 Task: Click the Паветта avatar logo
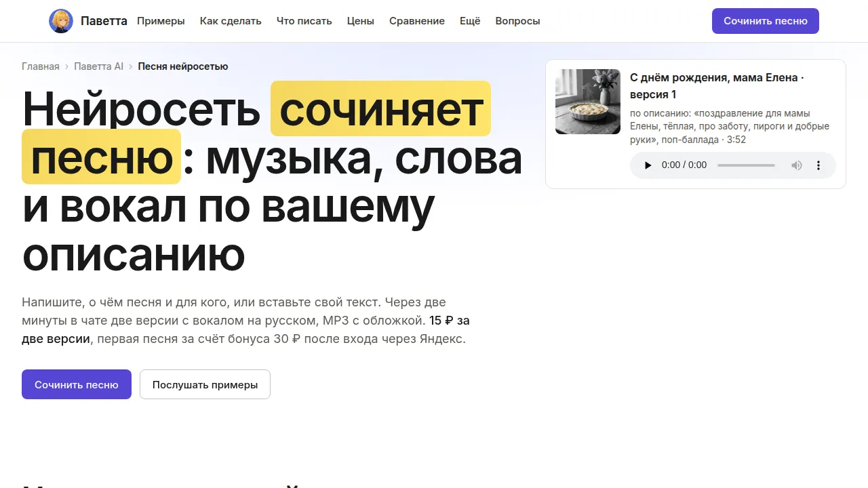[x=61, y=21]
